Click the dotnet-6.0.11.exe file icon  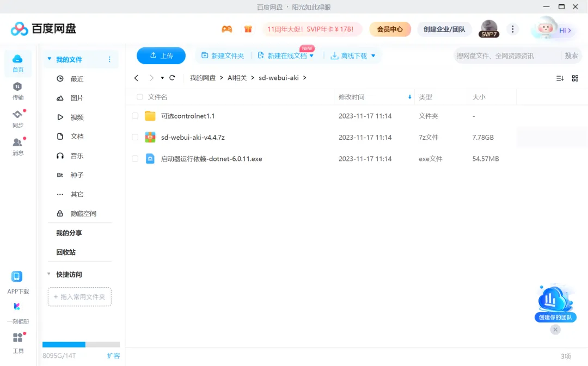click(x=150, y=159)
